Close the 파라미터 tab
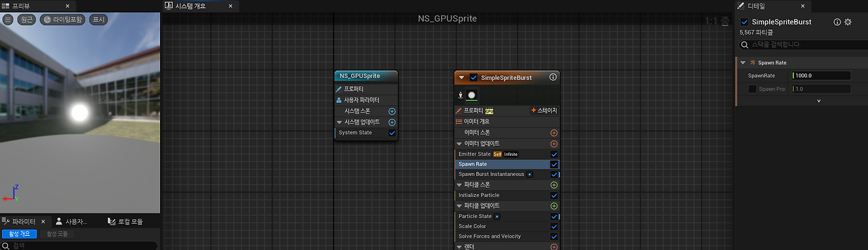 click(43, 222)
